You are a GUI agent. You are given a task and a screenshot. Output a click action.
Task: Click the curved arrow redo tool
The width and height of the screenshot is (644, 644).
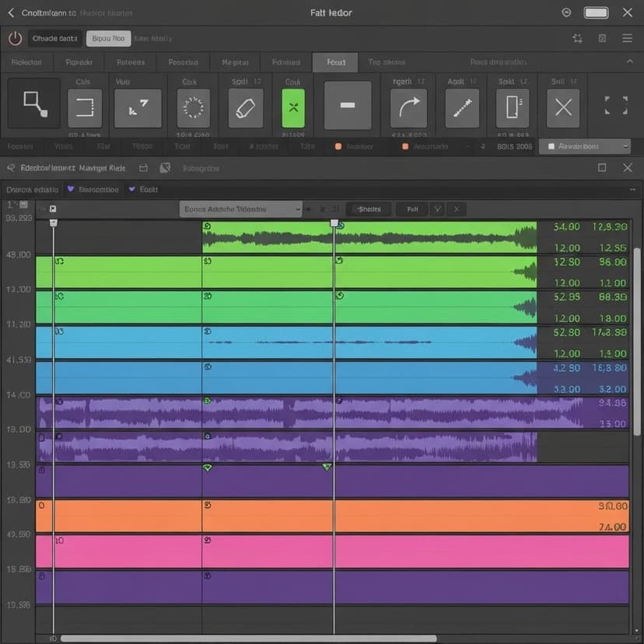click(409, 107)
